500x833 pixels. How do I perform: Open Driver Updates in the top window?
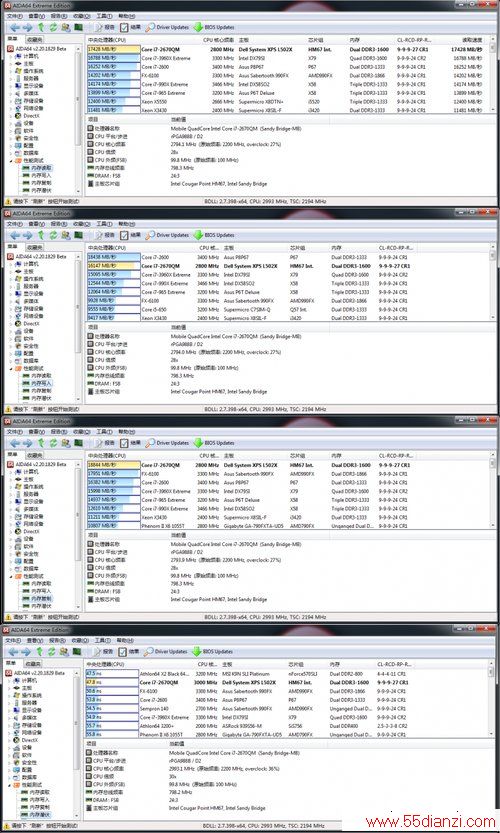click(167, 27)
